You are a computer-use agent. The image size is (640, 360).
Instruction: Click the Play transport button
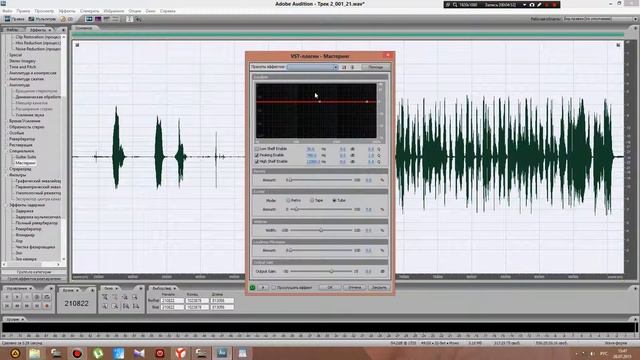[x=17, y=297]
